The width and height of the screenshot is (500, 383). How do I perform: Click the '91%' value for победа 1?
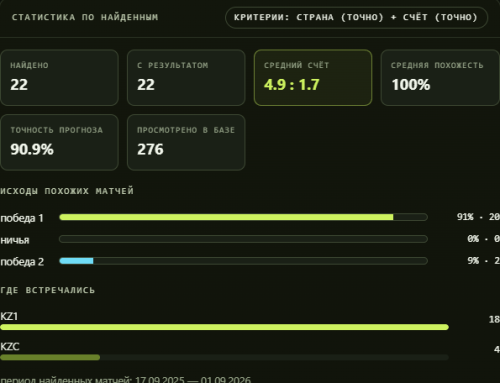click(465, 217)
